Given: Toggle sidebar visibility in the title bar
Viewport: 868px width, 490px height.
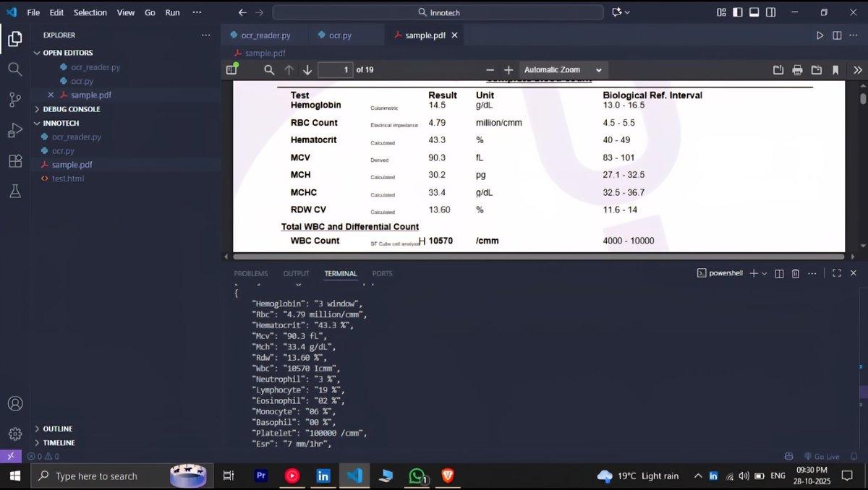Looking at the screenshot, I should tap(736, 12).
